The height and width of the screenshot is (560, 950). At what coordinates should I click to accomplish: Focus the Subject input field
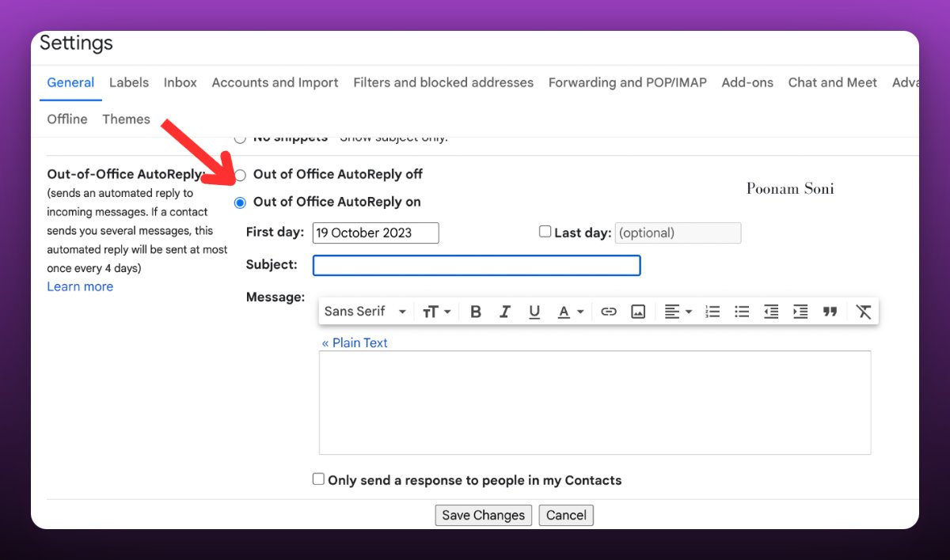pyautogui.click(x=477, y=265)
